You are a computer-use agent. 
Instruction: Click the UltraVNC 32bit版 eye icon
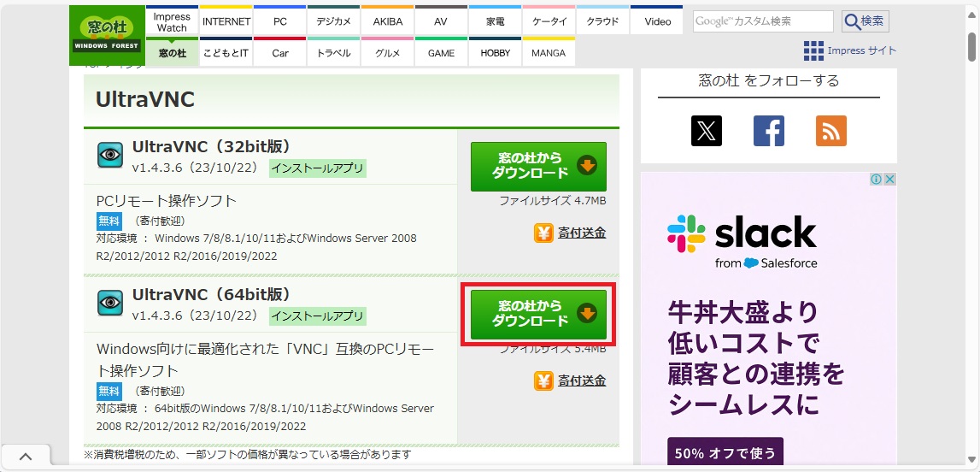(110, 155)
